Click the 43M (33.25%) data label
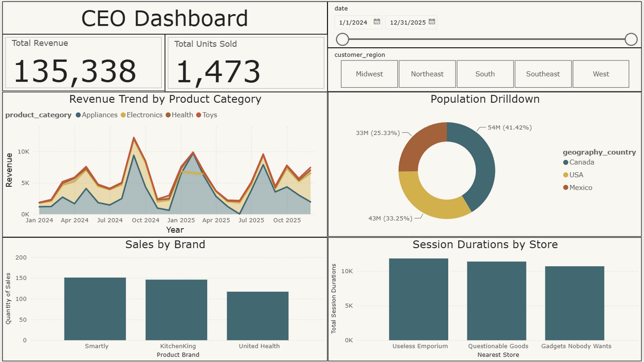The image size is (644, 362). [390, 218]
